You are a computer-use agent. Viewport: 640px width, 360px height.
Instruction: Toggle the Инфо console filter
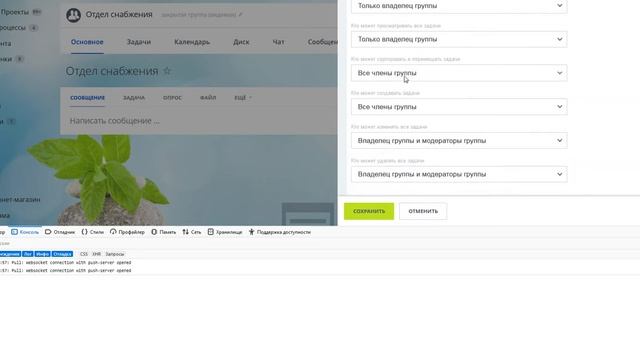[42, 254]
